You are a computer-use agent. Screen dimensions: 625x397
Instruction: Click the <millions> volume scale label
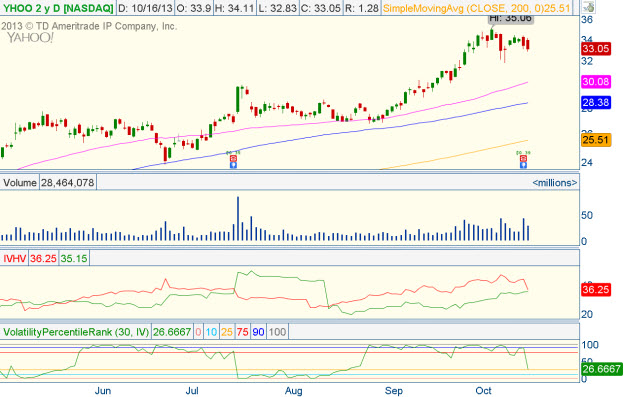tap(554, 183)
